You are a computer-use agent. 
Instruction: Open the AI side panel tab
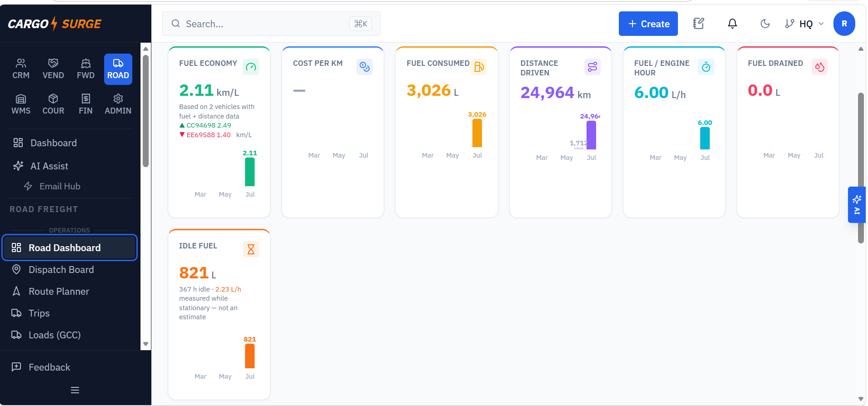[x=857, y=205]
